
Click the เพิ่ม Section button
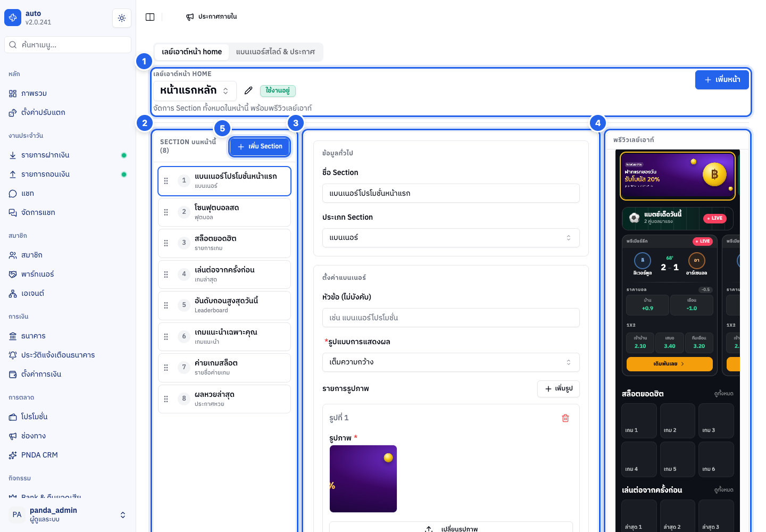(260, 147)
